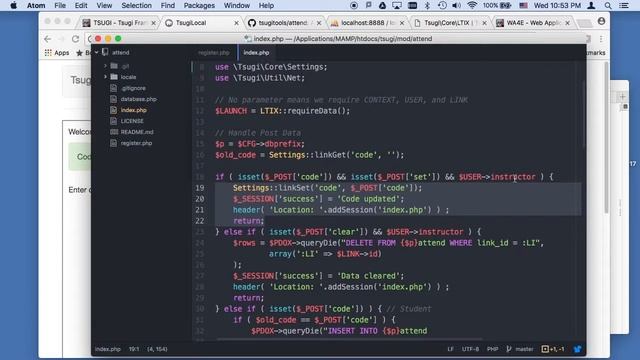Reload the browser page

point(75,39)
